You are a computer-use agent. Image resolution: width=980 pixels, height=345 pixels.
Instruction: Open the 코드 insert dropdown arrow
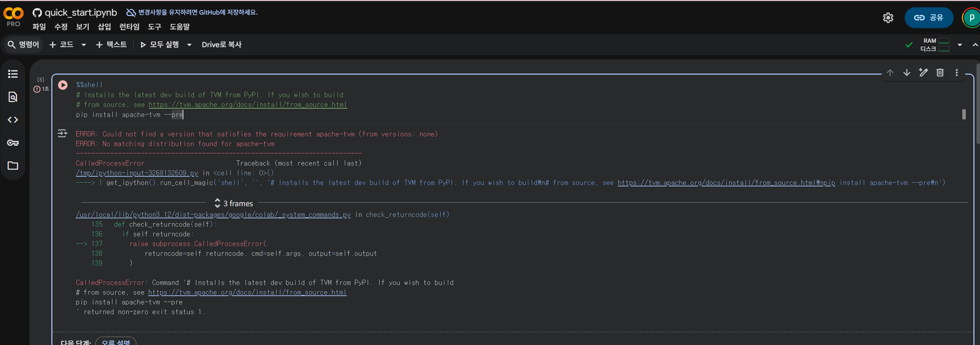84,45
